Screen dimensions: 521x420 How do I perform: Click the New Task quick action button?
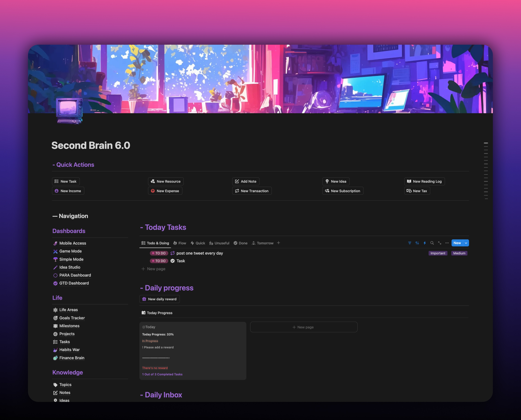[x=66, y=181]
